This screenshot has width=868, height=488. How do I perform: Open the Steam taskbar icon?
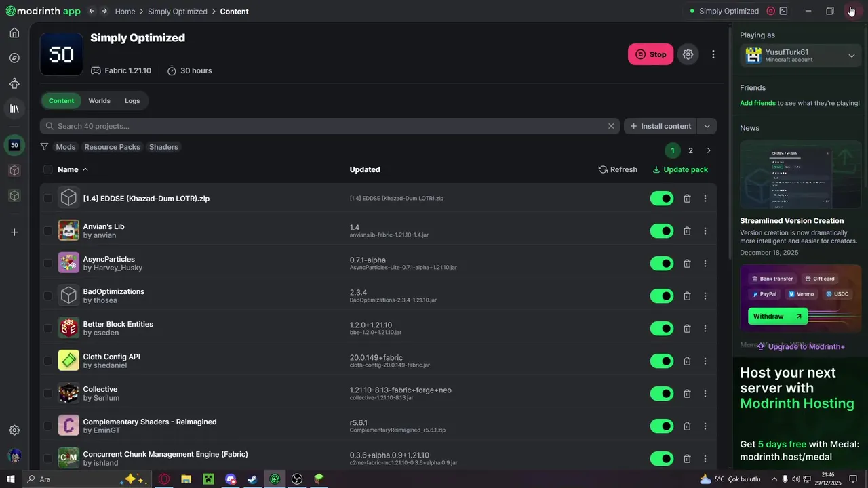[252, 479]
